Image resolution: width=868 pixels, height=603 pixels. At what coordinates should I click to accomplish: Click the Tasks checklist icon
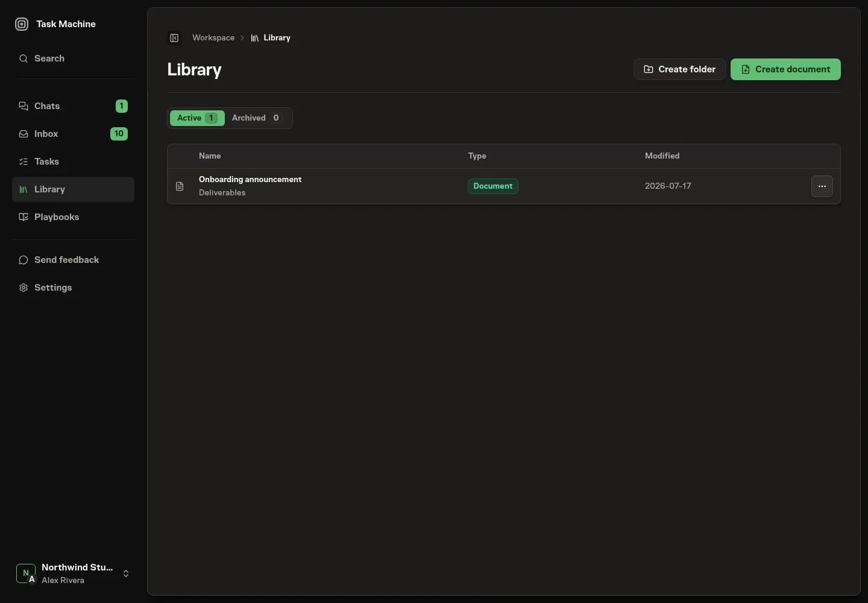click(24, 162)
